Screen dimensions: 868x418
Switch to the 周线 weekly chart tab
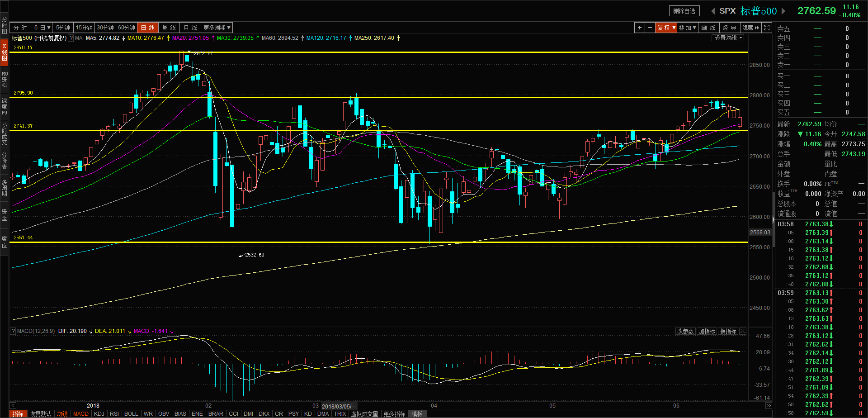tap(169, 28)
